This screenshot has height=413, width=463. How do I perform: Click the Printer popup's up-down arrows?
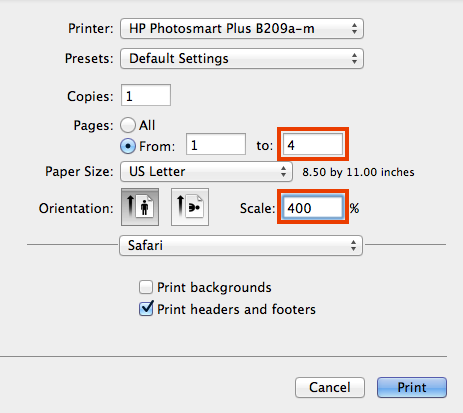(354, 29)
